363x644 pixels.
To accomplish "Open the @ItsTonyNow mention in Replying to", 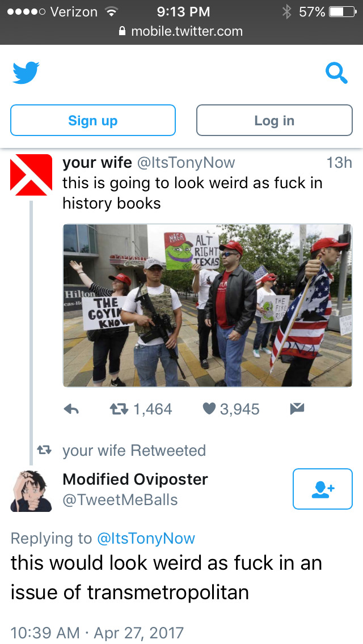I will point(146,538).
